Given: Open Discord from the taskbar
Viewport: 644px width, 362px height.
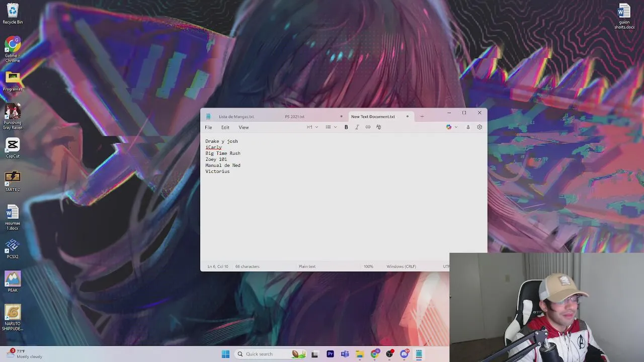Looking at the screenshot, I should (404, 354).
